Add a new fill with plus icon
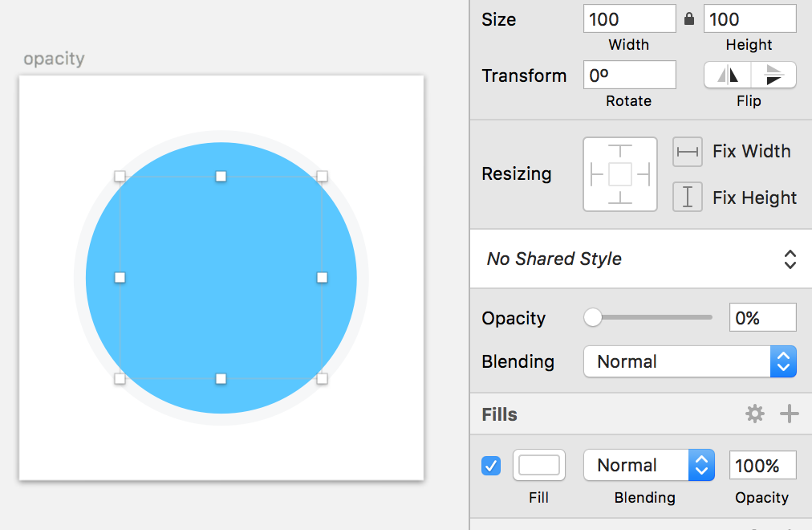This screenshot has width=812, height=530. (790, 414)
